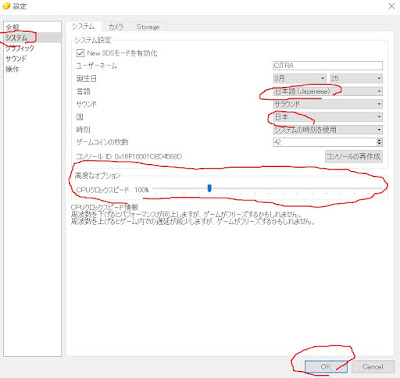
Task: Click the CPU clock speed slider handle
Action: click(209, 189)
